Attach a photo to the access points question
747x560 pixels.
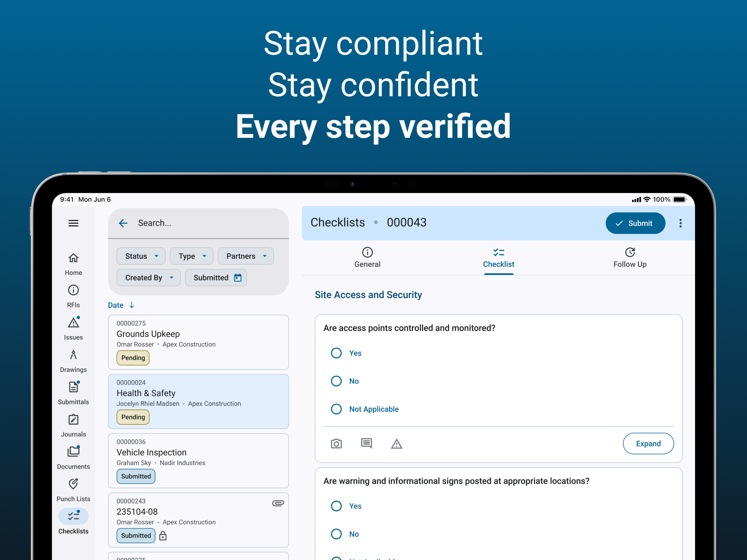pyautogui.click(x=336, y=444)
